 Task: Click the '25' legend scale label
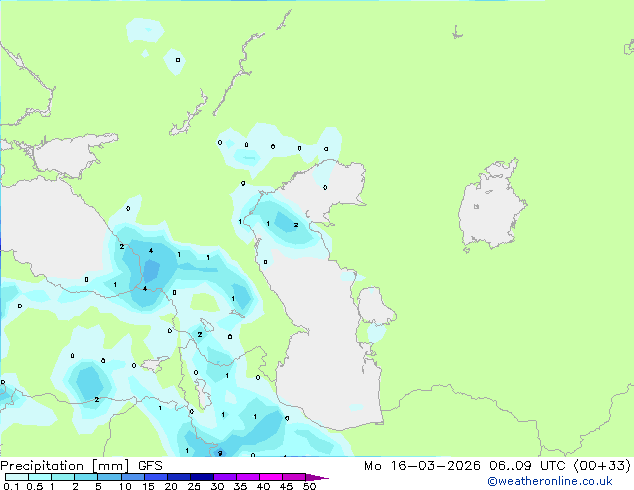(194, 486)
